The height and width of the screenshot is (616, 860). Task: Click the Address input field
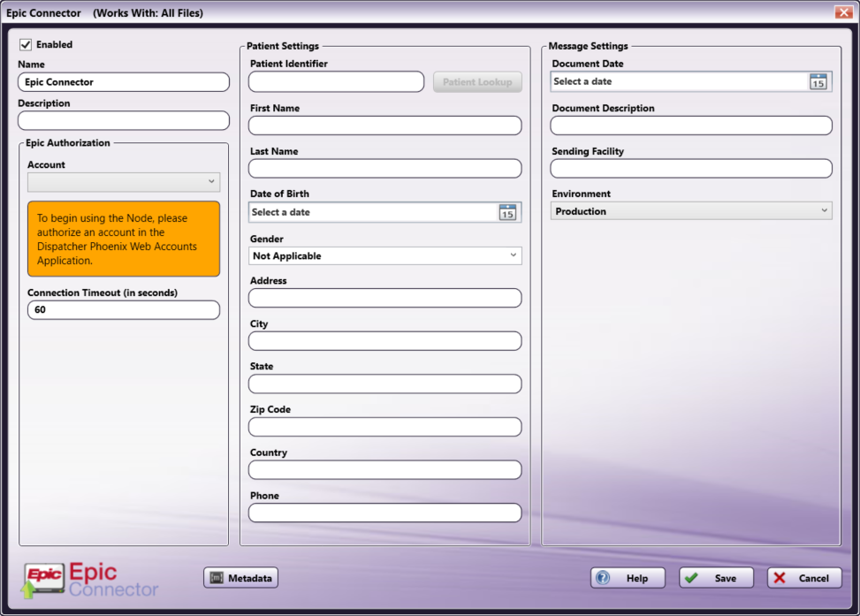point(385,298)
